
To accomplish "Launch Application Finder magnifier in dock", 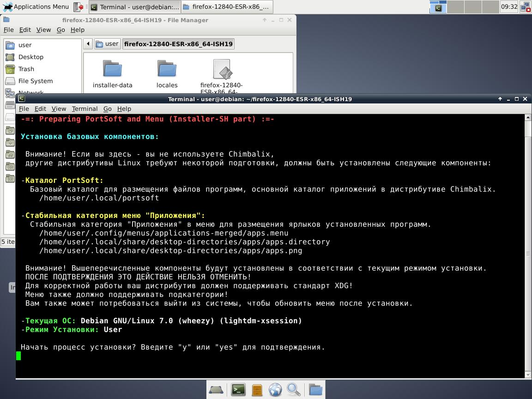I will 294,390.
